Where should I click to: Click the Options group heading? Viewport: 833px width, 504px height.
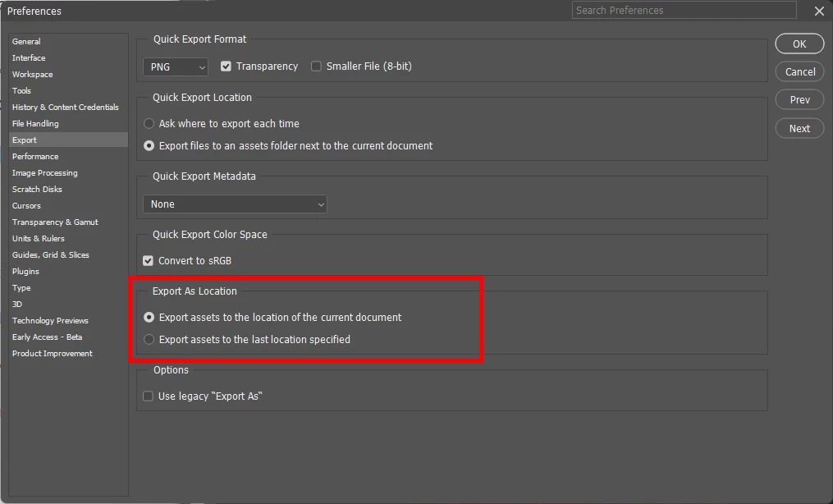(171, 370)
